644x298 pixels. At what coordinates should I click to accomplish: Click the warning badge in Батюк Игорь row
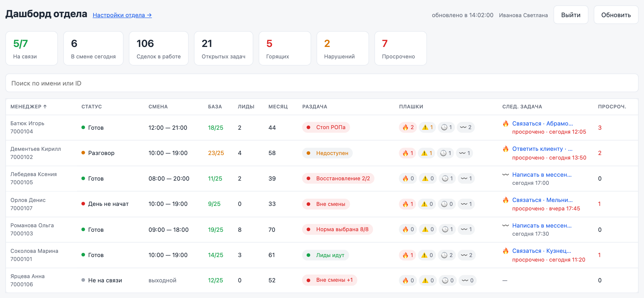[x=427, y=127]
